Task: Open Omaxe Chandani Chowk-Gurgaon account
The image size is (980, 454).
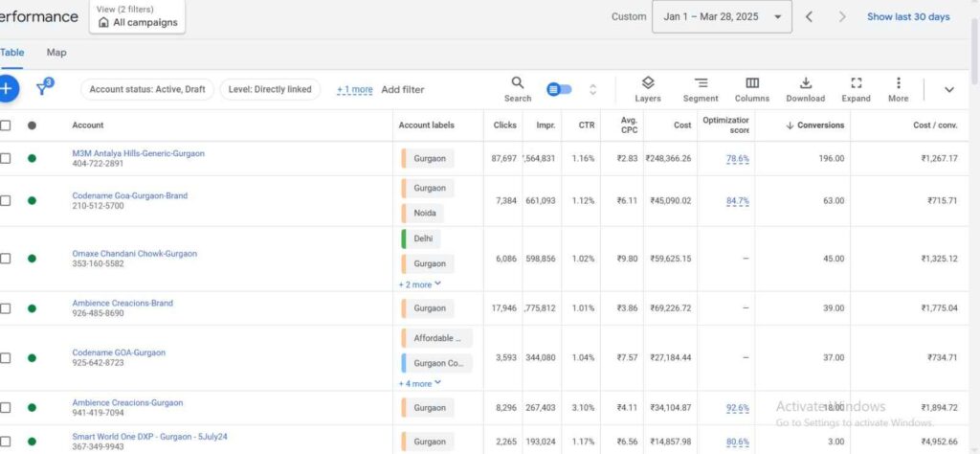Action: [x=134, y=254]
